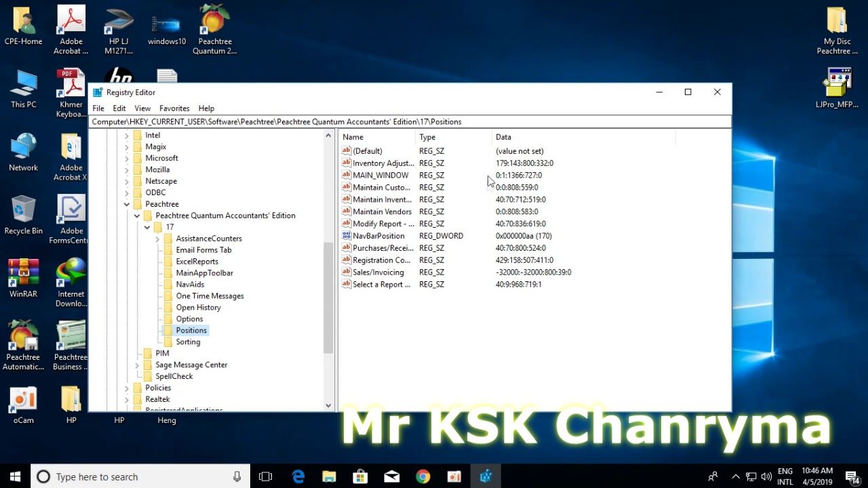Select the MainAppToolbar key
This screenshot has height=488, width=868.
[204, 273]
